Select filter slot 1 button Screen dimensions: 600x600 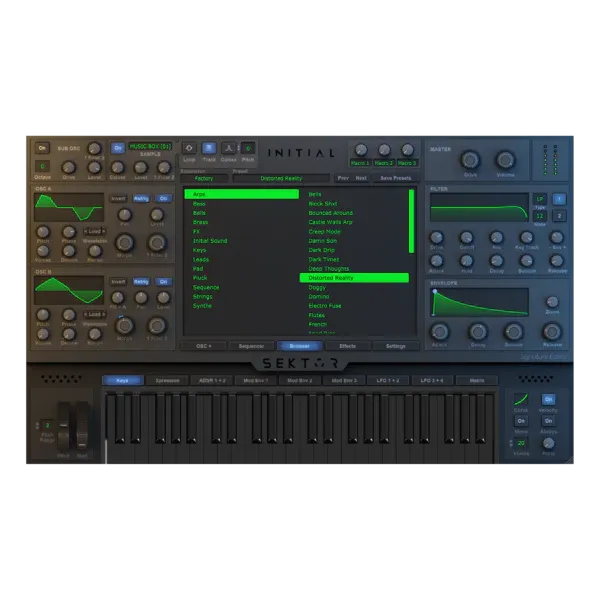[559, 199]
